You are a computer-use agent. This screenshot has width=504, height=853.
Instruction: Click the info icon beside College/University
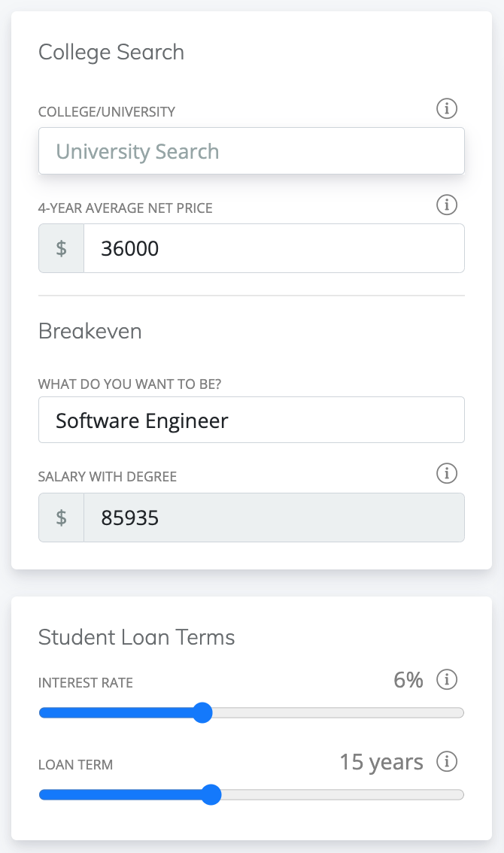(x=447, y=109)
